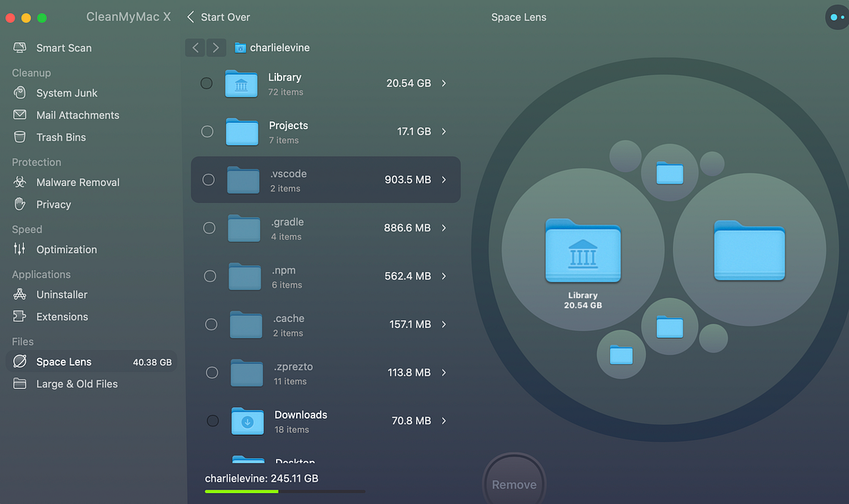Drill into .cache using its chevron
The image size is (849, 504).
point(444,324)
